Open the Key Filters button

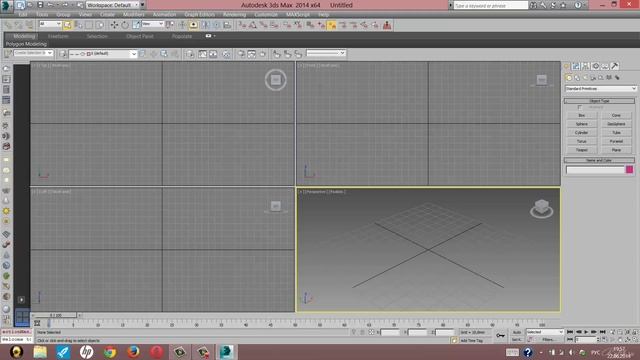pyautogui.click(x=548, y=340)
